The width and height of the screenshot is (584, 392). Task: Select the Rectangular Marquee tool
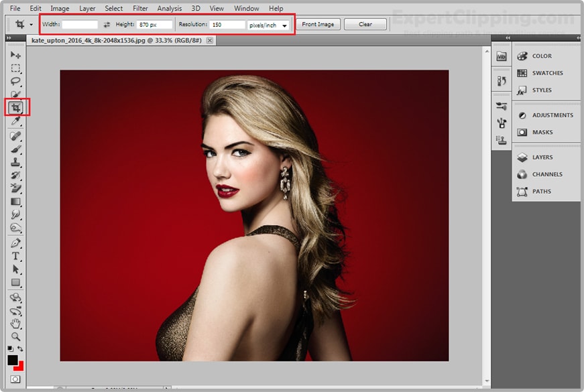[15, 68]
